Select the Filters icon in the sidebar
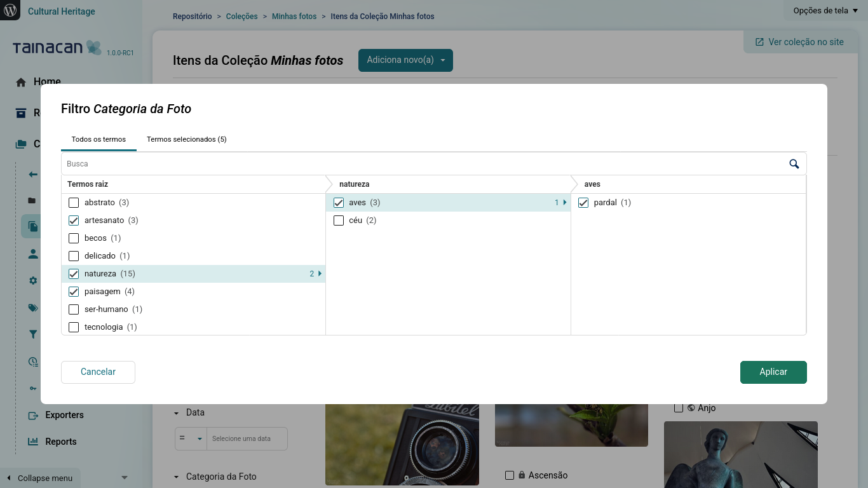 (32, 334)
